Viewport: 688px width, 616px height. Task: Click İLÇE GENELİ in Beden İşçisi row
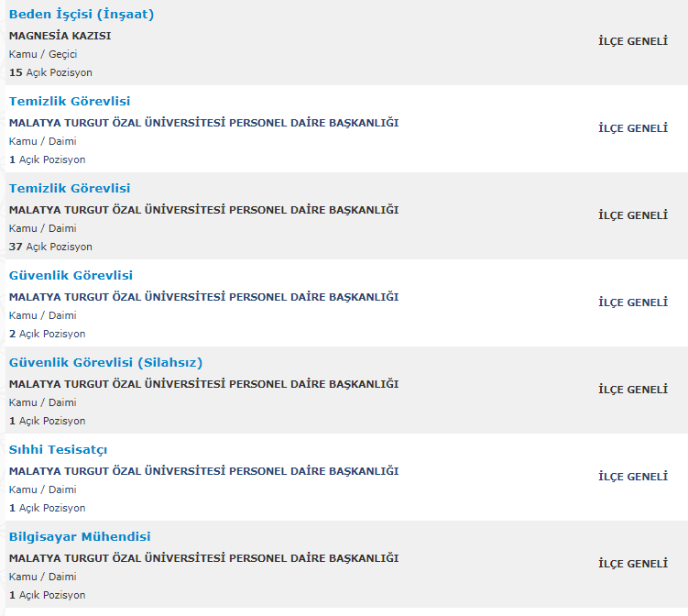coord(633,41)
